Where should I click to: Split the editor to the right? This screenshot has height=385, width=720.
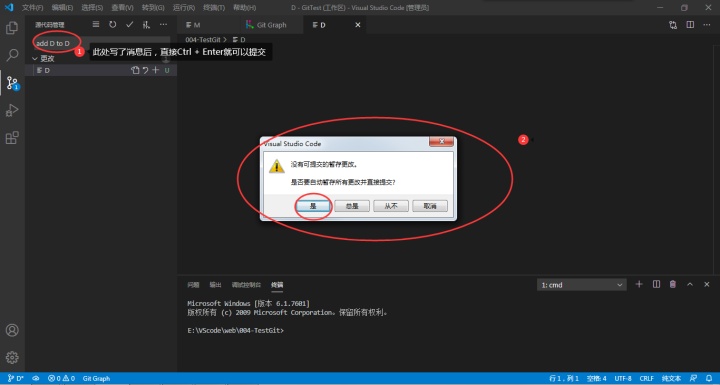click(690, 25)
